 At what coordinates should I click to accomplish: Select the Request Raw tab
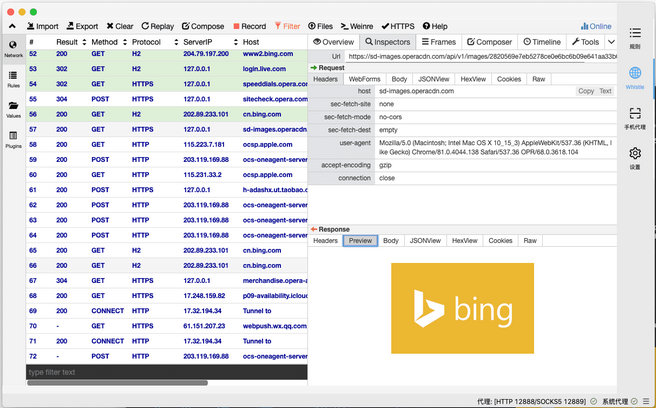[x=538, y=79]
